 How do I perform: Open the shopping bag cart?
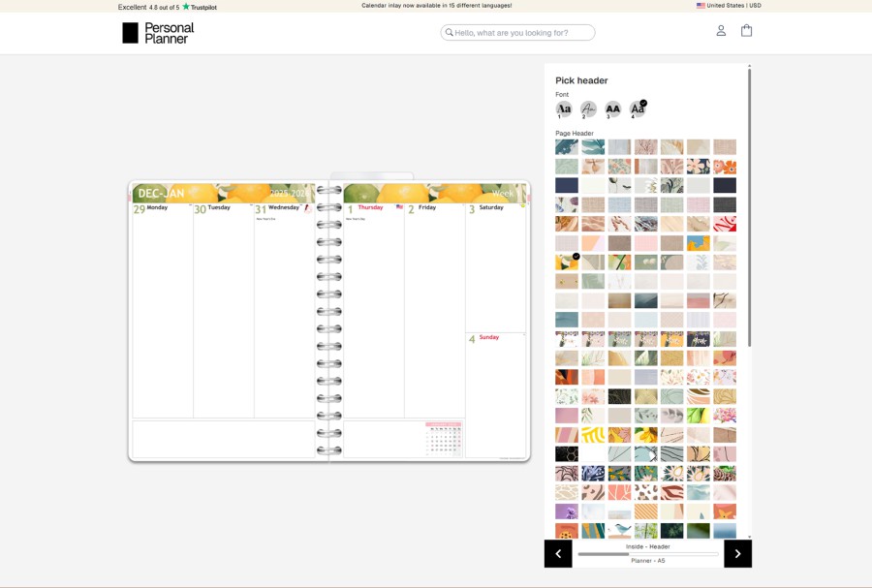[x=746, y=31]
